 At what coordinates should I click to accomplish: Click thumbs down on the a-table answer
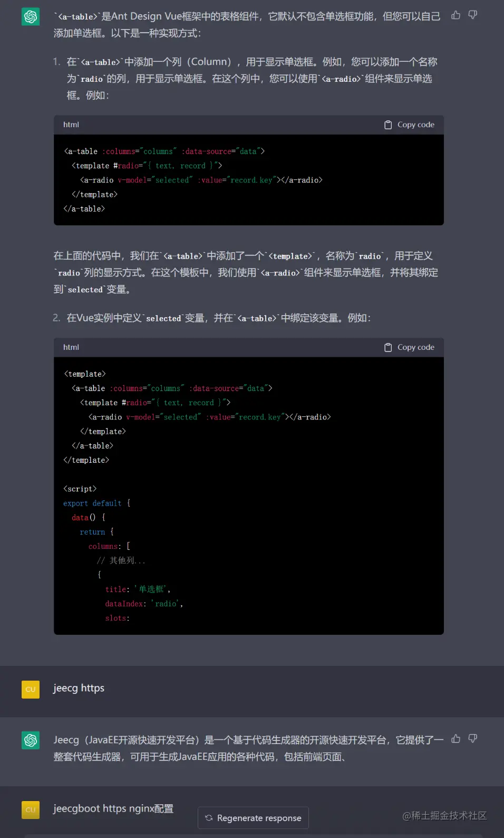click(473, 15)
